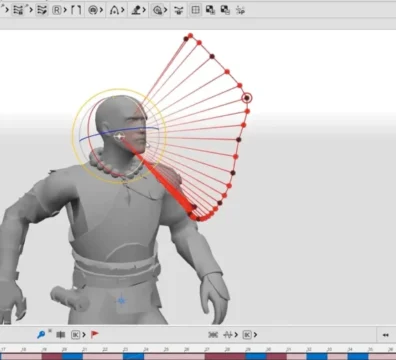Click the square brackets icon in toolbar

(x=76, y=10)
